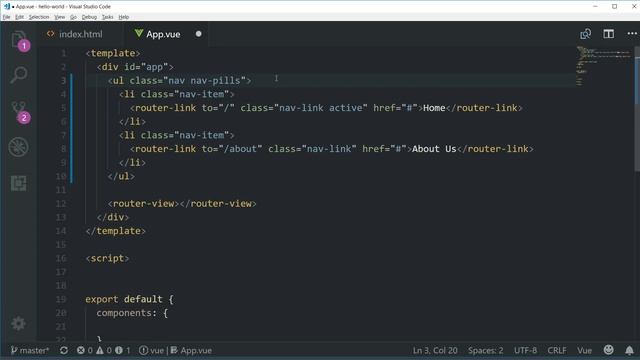This screenshot has height=360, width=640.
Task: Click the 'div id="app"' line
Action: (135, 67)
